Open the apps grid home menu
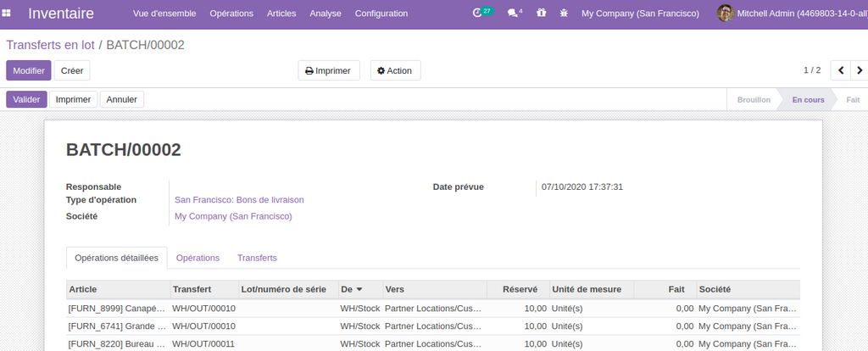The width and height of the screenshot is (868, 351). pyautogui.click(x=7, y=14)
